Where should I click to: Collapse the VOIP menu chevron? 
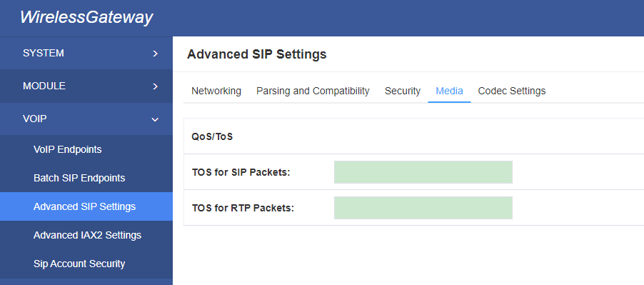tap(155, 119)
